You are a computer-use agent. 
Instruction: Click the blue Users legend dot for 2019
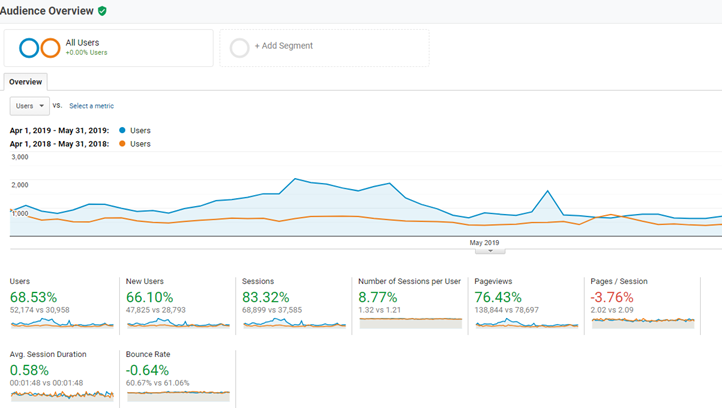[x=122, y=130]
